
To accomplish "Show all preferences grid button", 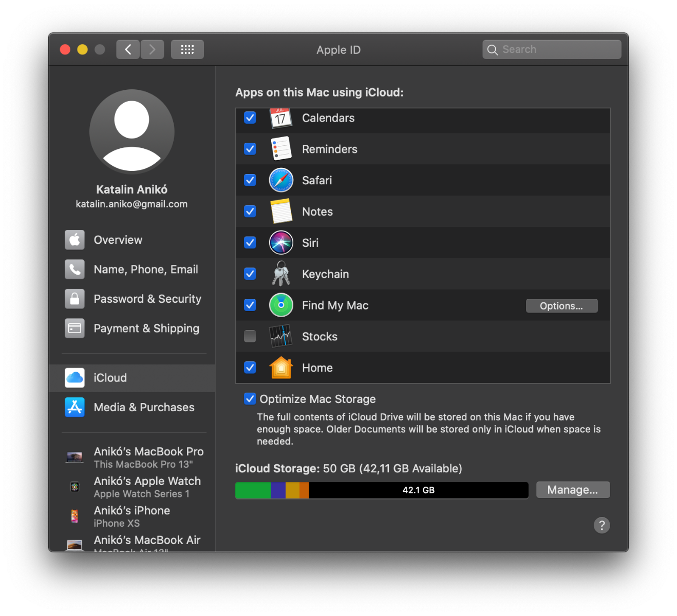I will click(187, 50).
